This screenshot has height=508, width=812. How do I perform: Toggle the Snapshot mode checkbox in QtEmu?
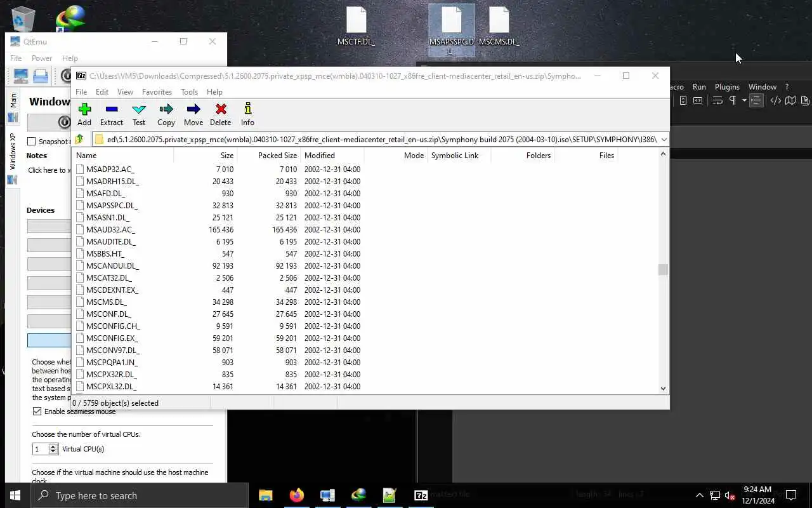(32, 142)
